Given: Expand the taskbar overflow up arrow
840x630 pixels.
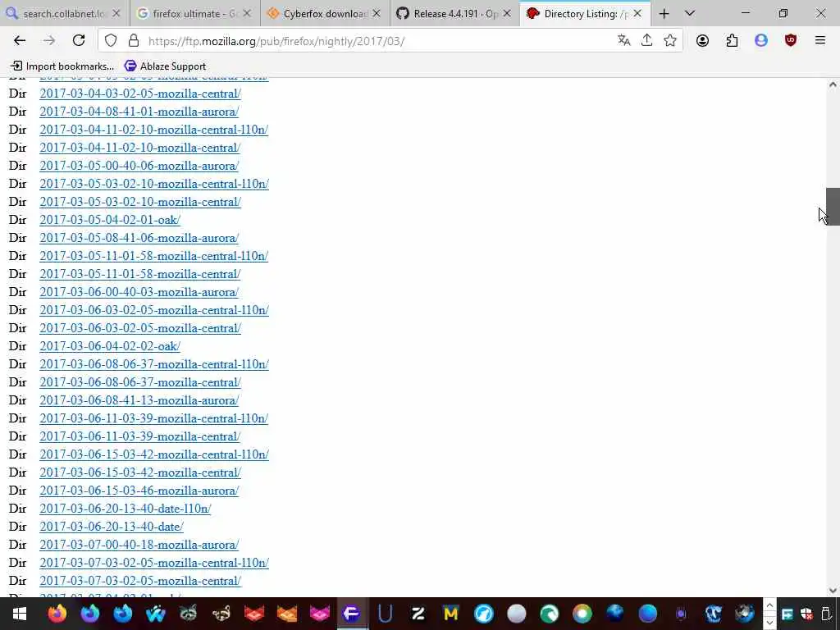Looking at the screenshot, I should pyautogui.click(x=769, y=605).
